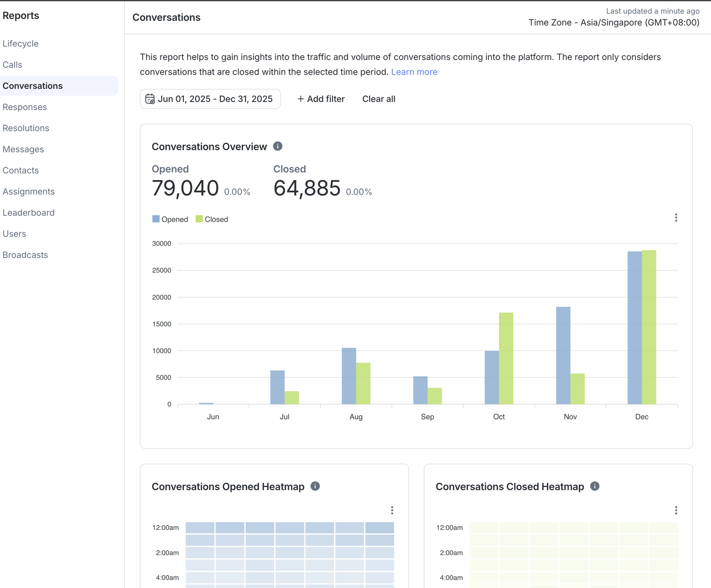
Task: Click the Time Zone - Asia/Singapore text
Action: click(x=614, y=23)
